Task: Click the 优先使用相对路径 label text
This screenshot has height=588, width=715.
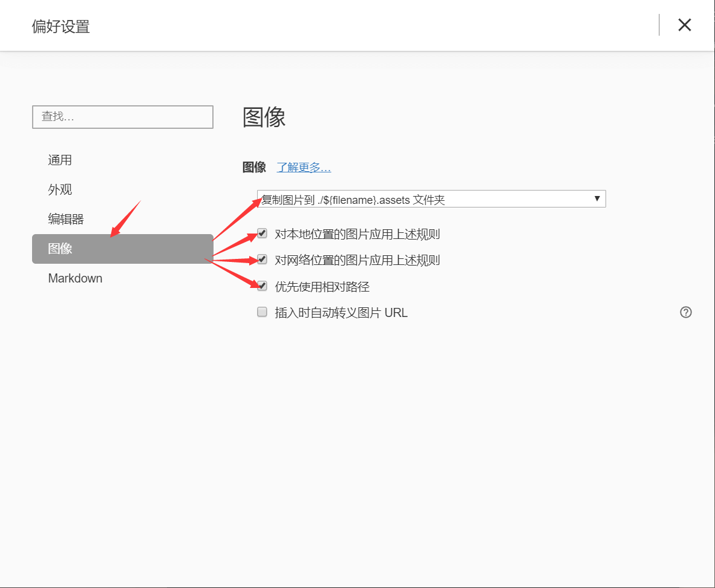Action: pyautogui.click(x=322, y=287)
